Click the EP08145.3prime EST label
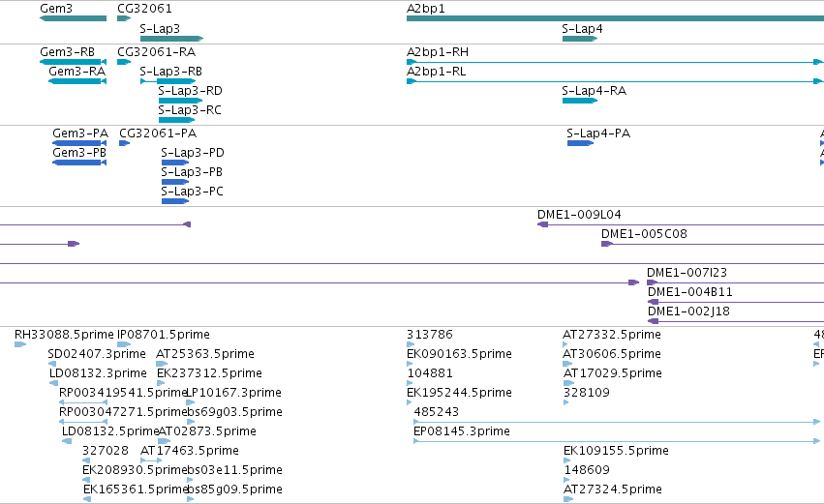824x504 pixels. click(x=462, y=431)
